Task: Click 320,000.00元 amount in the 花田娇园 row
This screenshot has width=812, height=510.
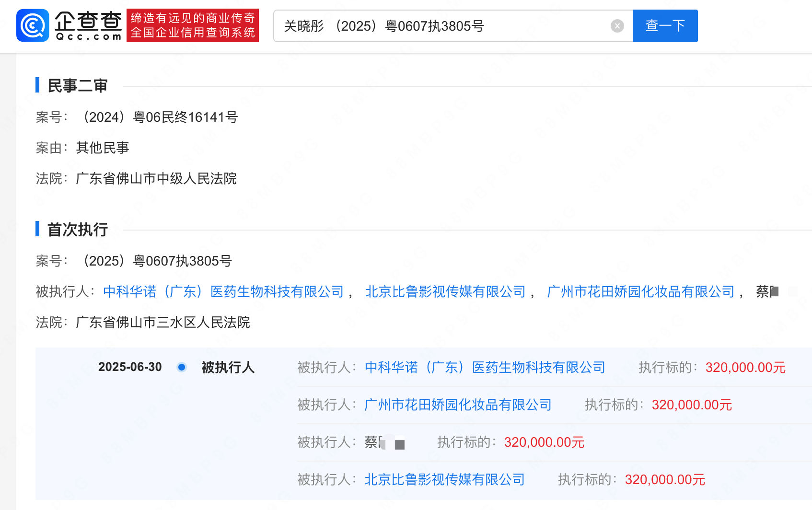Action: pos(692,405)
